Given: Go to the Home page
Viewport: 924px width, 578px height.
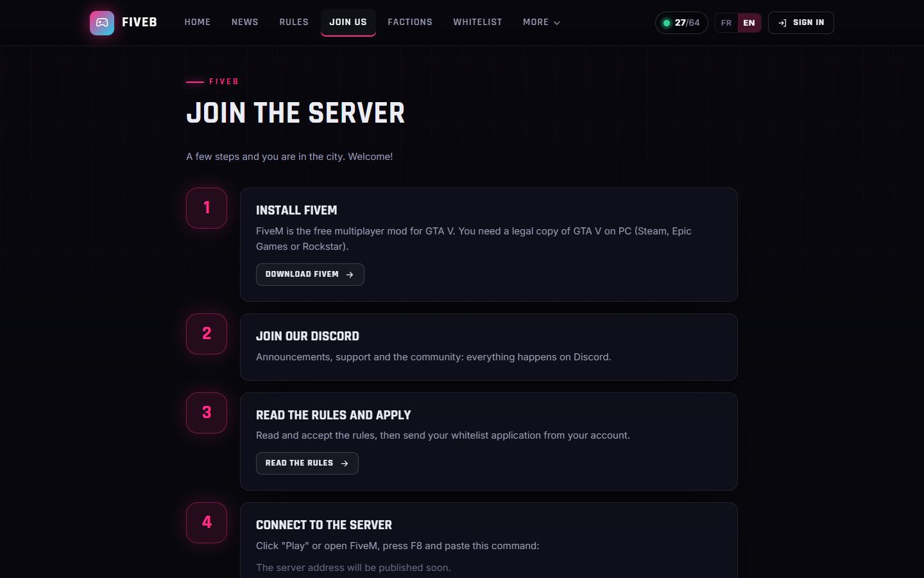Looking at the screenshot, I should tap(198, 22).
